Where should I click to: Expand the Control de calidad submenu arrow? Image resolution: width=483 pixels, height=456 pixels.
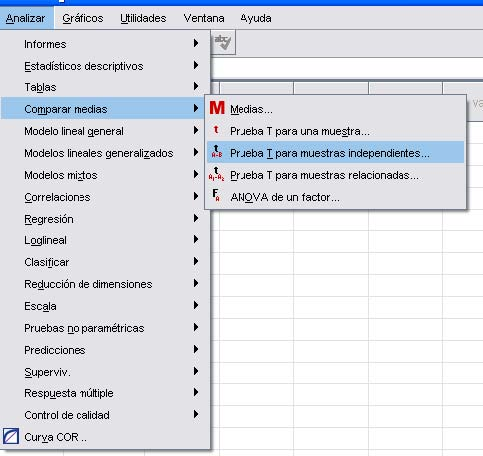coord(196,414)
